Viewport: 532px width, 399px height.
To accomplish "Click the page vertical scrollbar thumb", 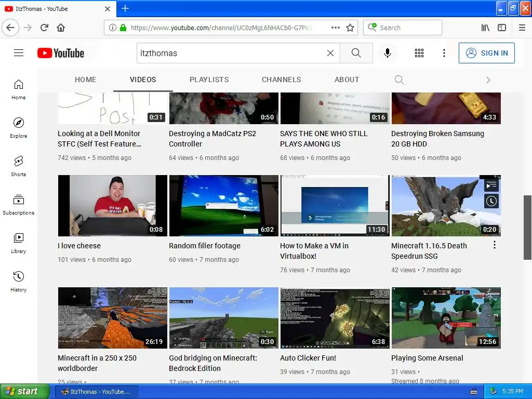I will click(x=528, y=228).
